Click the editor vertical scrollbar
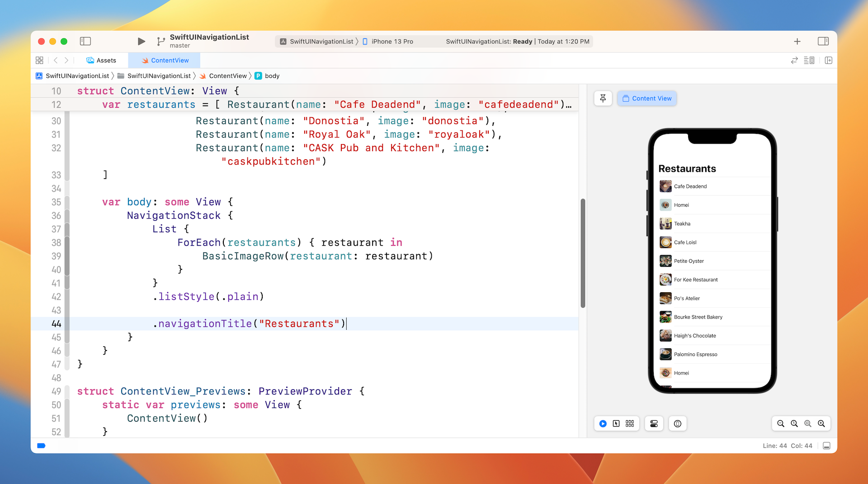Viewport: 868px width, 484px height. point(583,253)
